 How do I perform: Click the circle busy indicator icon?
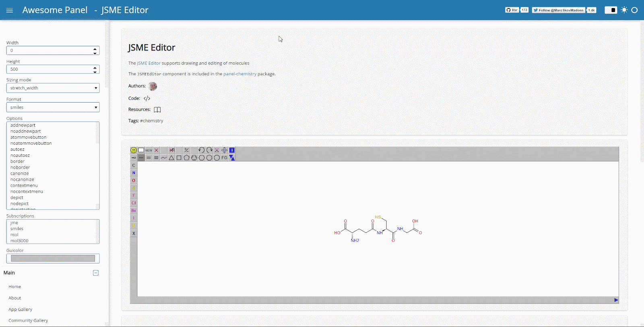click(635, 10)
